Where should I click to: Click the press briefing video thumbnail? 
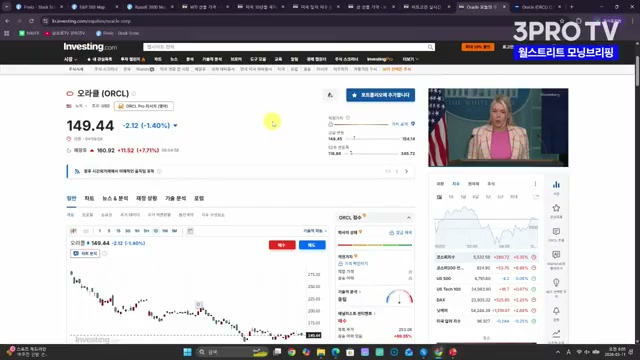coord(498,127)
